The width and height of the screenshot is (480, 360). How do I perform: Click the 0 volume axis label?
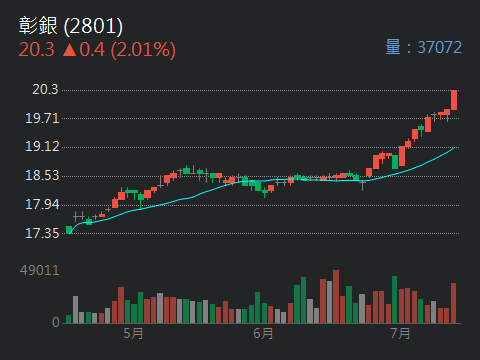(56, 322)
